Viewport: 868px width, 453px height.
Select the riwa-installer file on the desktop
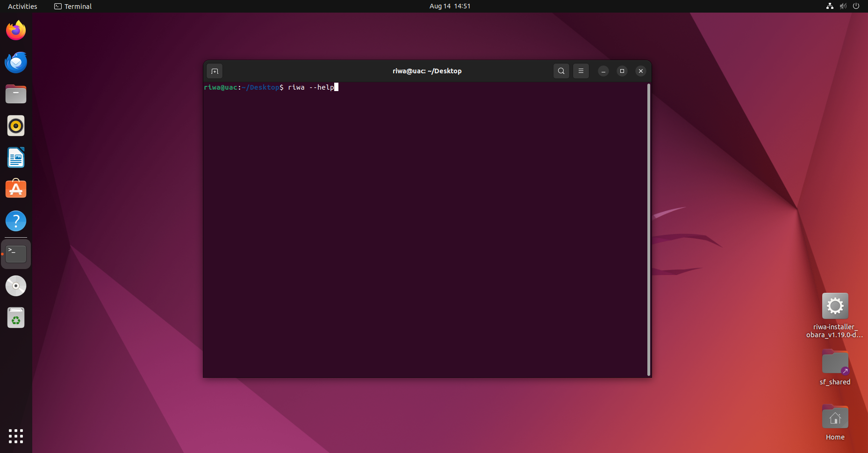[x=835, y=315]
